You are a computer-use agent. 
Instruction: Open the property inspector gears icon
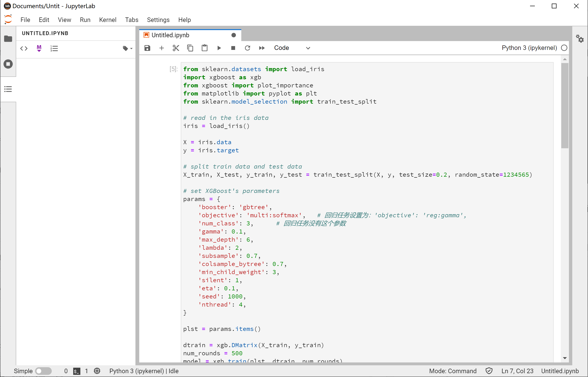pos(580,39)
